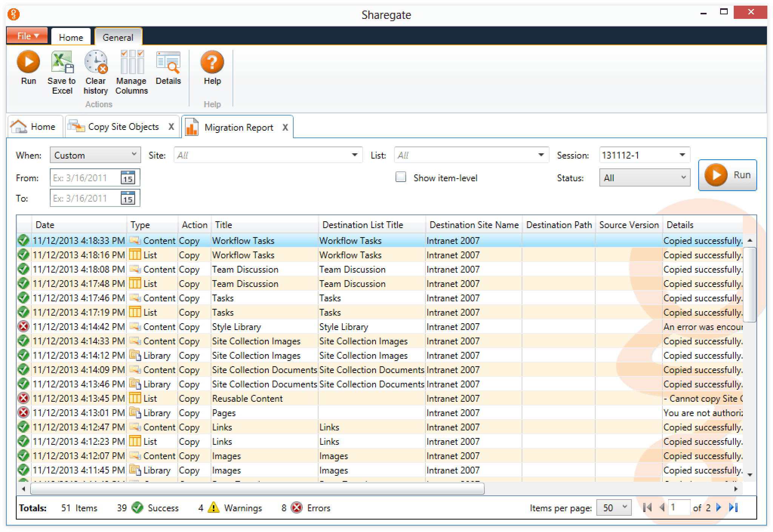
Task: Click the red Errors icon in Totals
Action: 297,507
